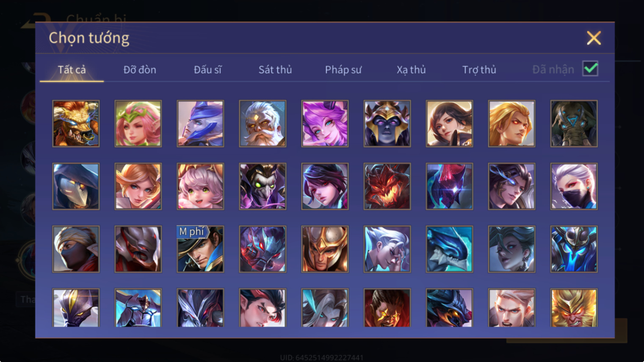644x362 pixels.
Task: Filter heroes by 'Xạ thủ' tab
Action: (x=411, y=69)
